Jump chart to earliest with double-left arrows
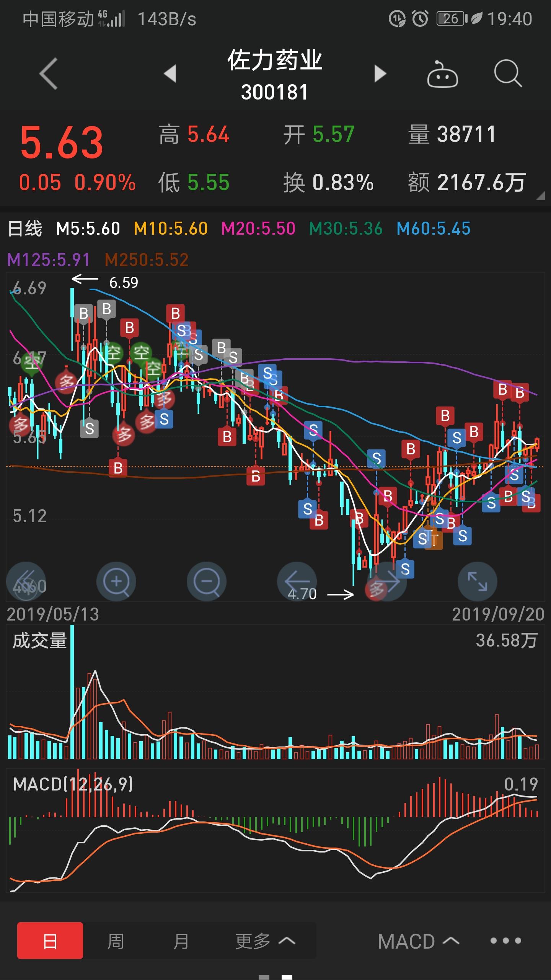551x980 pixels. 26,581
